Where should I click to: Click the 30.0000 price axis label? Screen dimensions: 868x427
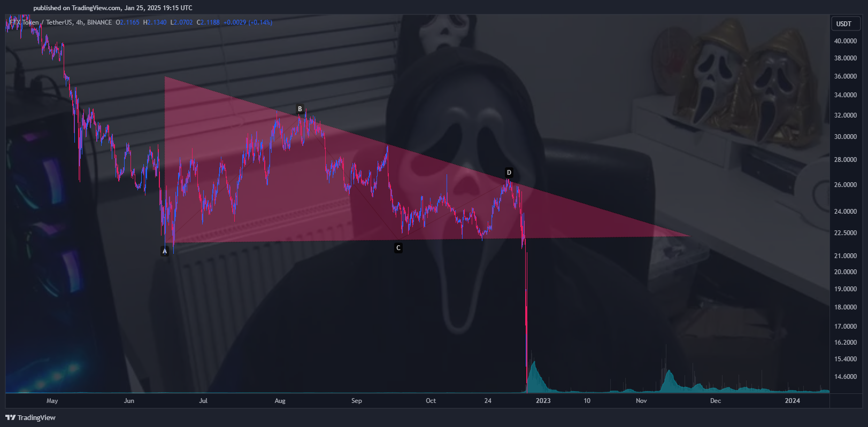[x=846, y=137]
